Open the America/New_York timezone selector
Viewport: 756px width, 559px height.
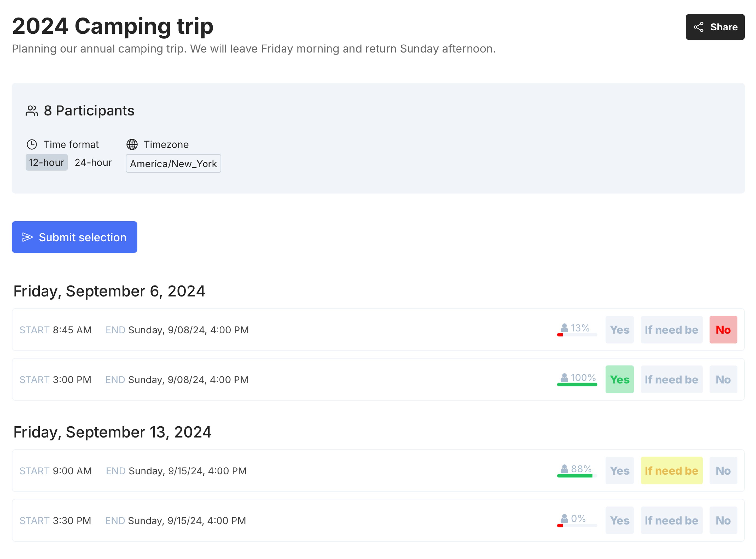(x=173, y=164)
